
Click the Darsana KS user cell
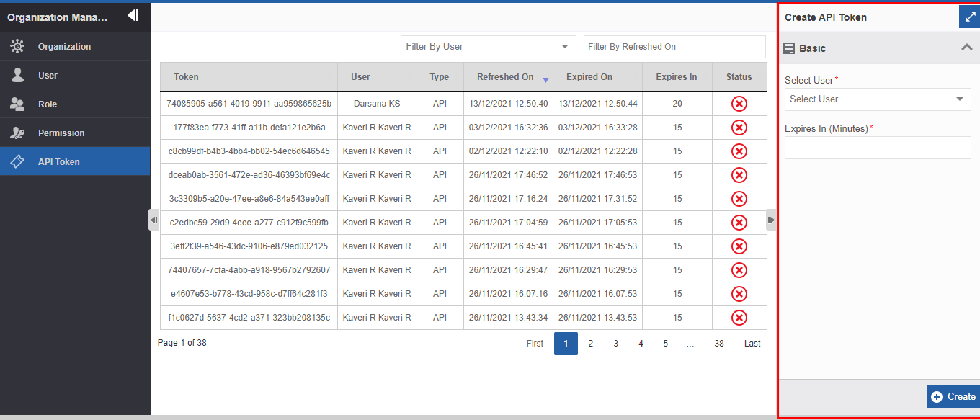pyautogui.click(x=377, y=104)
